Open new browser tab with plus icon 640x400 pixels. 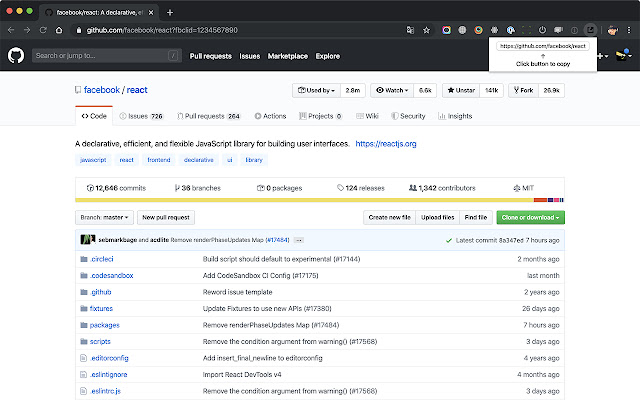[x=170, y=12]
